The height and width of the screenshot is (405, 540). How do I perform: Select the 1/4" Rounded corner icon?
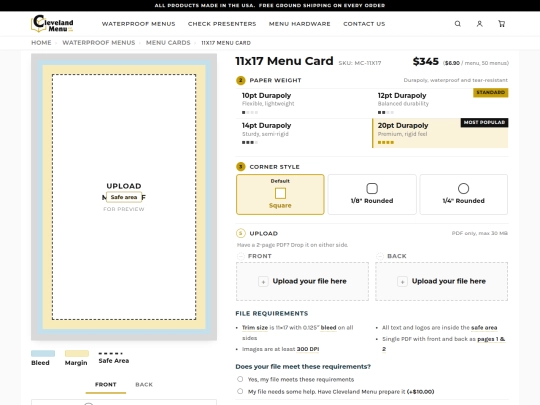[x=464, y=188]
